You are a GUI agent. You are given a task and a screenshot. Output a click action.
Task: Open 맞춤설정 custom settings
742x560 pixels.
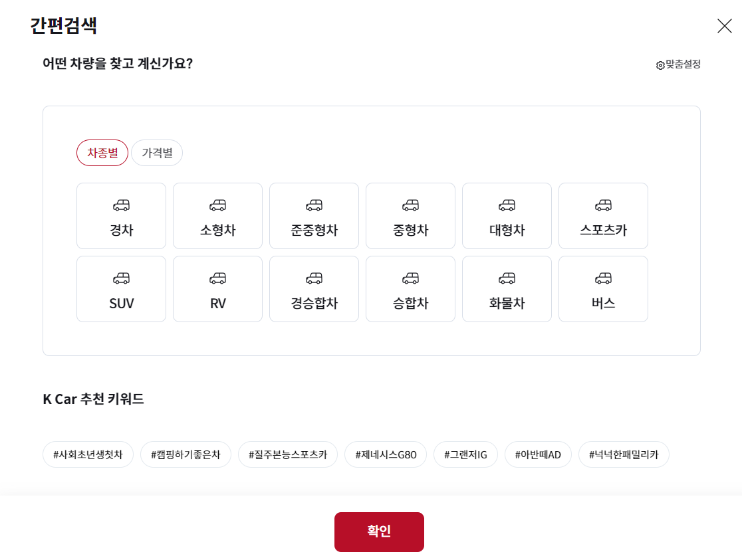[677, 64]
